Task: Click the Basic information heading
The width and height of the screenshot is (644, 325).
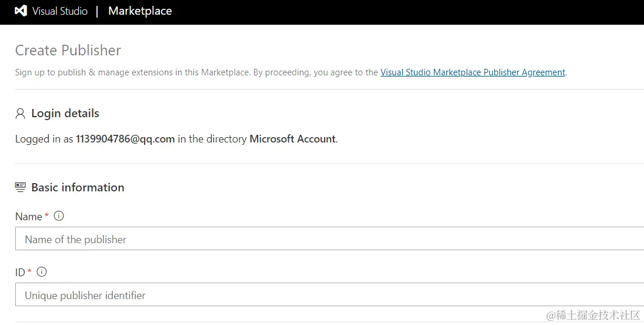Action: click(x=78, y=187)
